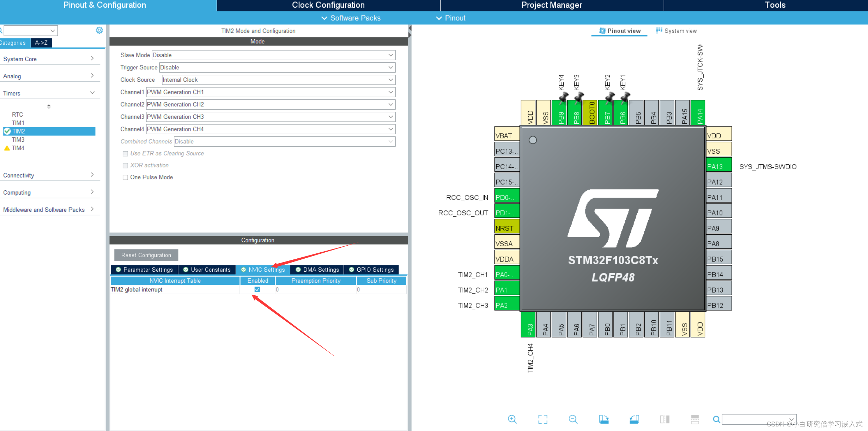Open the peripheral list settings gear
This screenshot has width=868, height=431.
(x=99, y=30)
